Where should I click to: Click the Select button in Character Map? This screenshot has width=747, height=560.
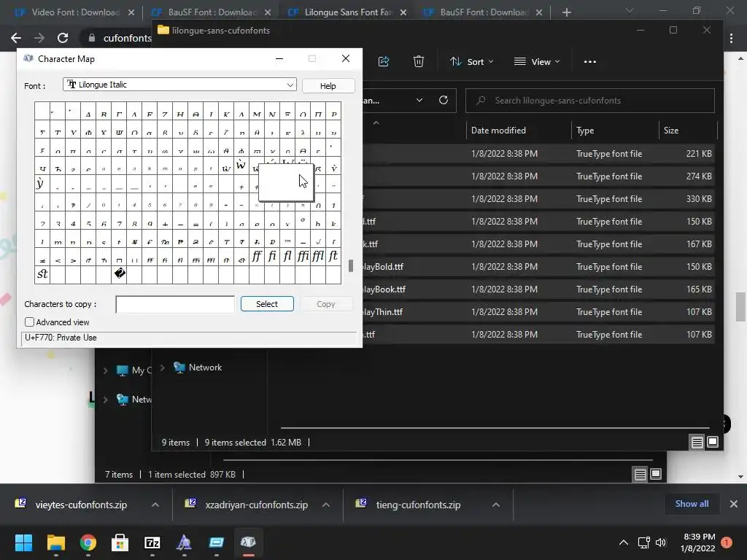[267, 304]
